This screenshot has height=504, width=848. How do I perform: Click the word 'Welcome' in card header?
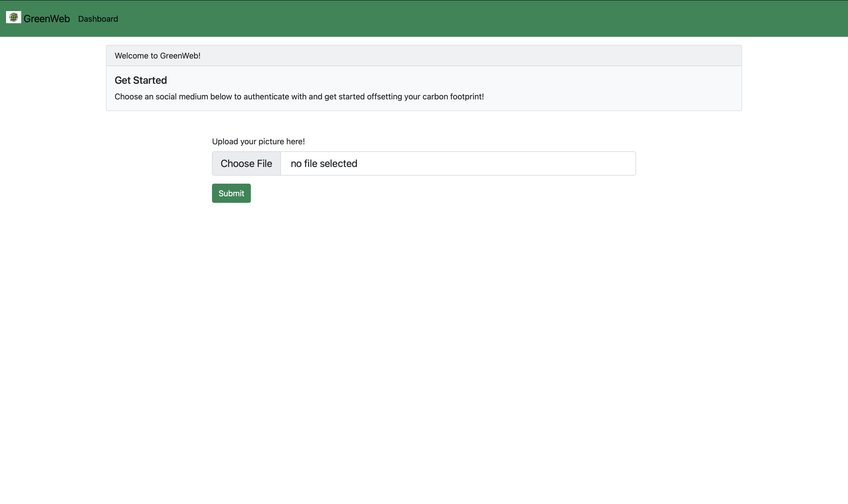pyautogui.click(x=131, y=56)
